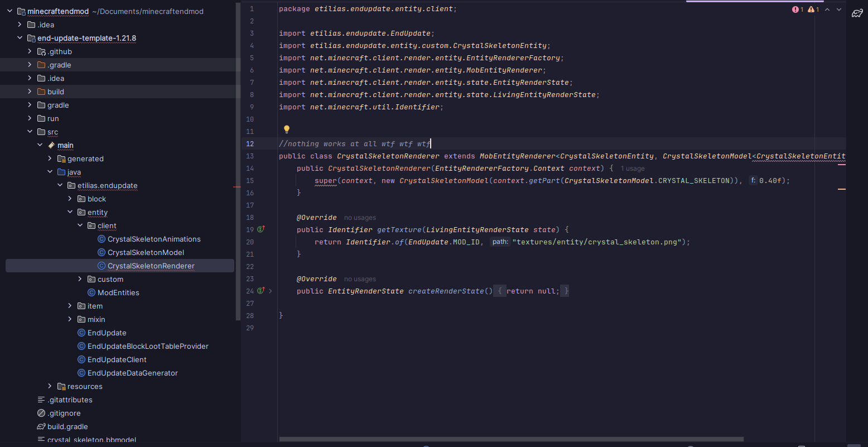Jump to previous highlighted problem arrow
Image resolution: width=868 pixels, height=447 pixels.
827,9
